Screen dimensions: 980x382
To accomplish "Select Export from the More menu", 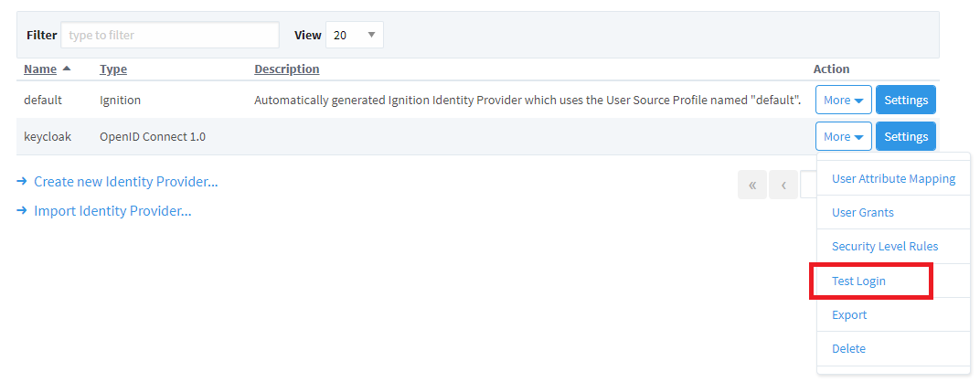I will click(x=849, y=314).
